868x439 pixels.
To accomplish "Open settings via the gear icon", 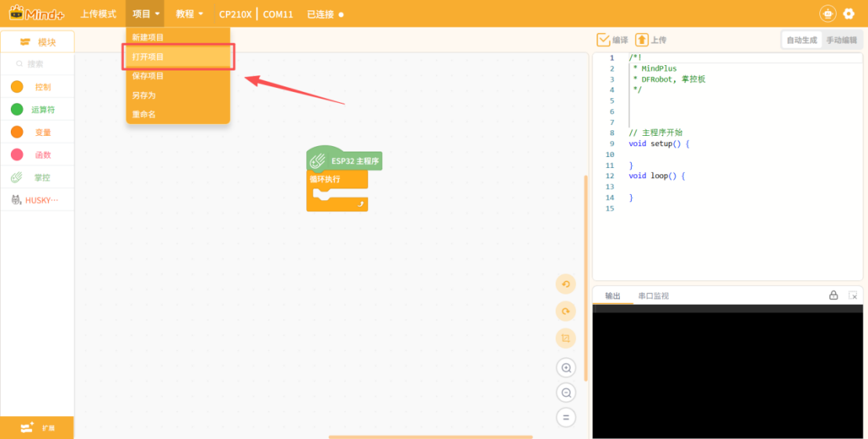I will (x=848, y=13).
